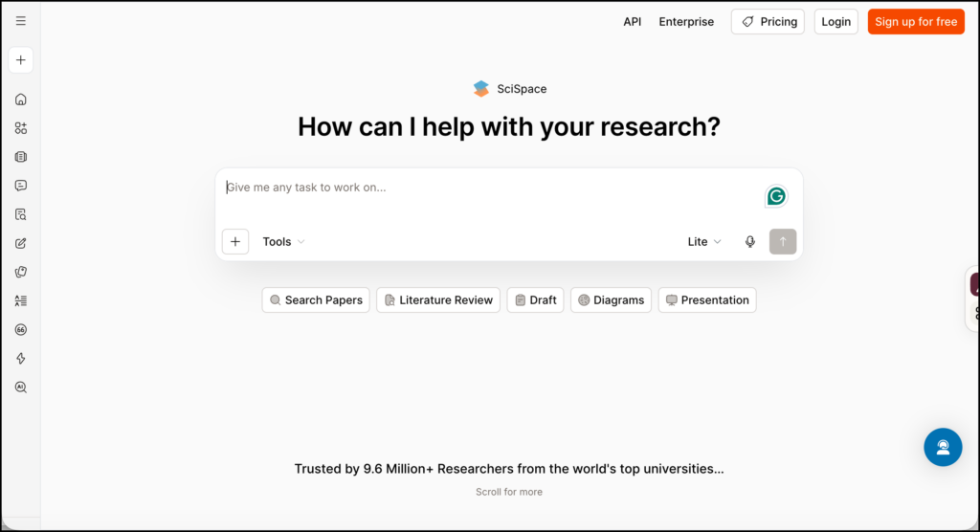The image size is (980, 532).
Task: Click the microphone voice input icon
Action: tap(750, 241)
